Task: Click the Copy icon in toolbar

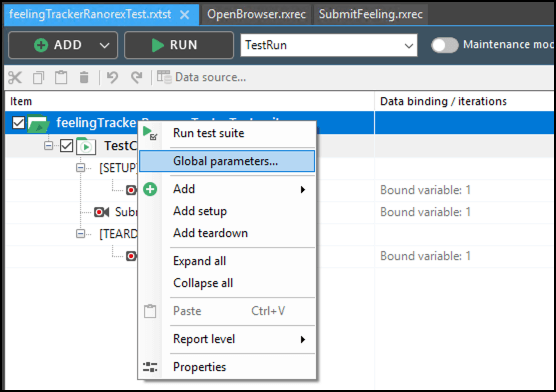Action: [x=38, y=77]
